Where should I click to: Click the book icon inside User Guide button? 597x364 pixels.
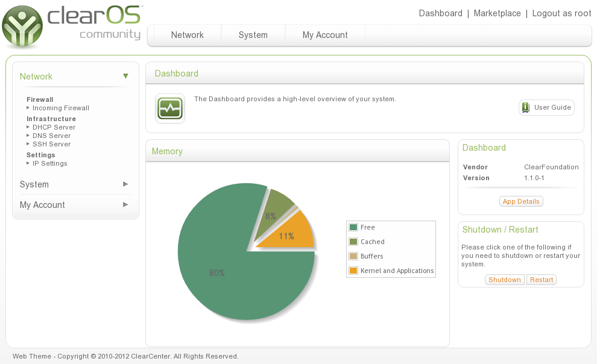tap(526, 107)
